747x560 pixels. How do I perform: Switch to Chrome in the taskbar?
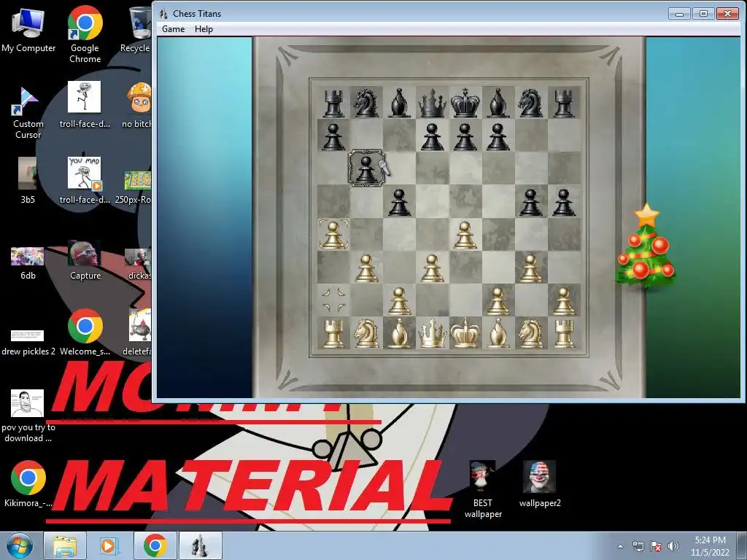(x=155, y=545)
